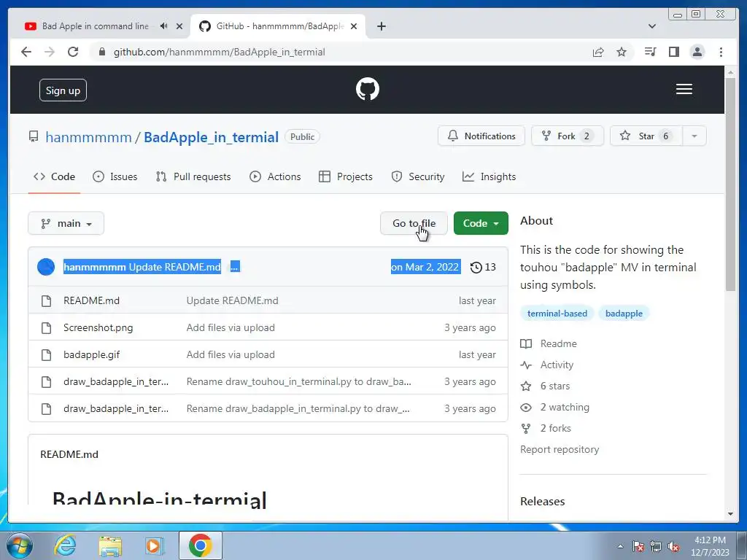Open media control icon in Chrome toolbar
Screen dimensions: 747x560
[x=650, y=52]
